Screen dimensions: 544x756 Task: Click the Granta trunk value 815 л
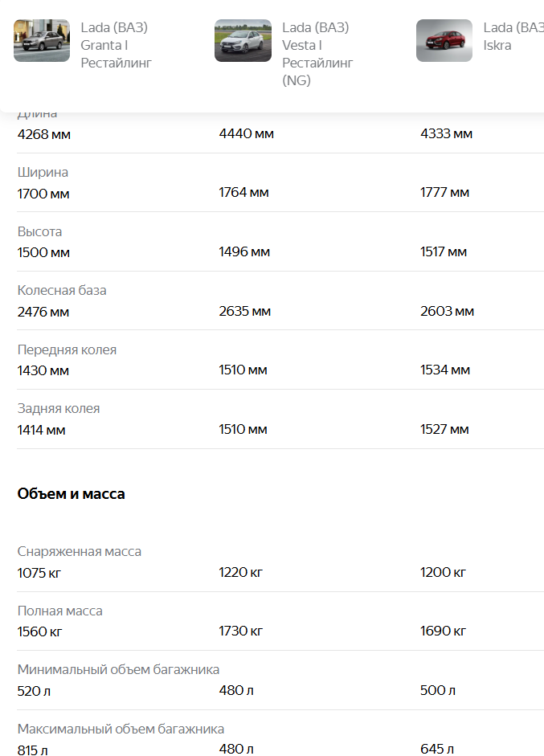click(33, 750)
